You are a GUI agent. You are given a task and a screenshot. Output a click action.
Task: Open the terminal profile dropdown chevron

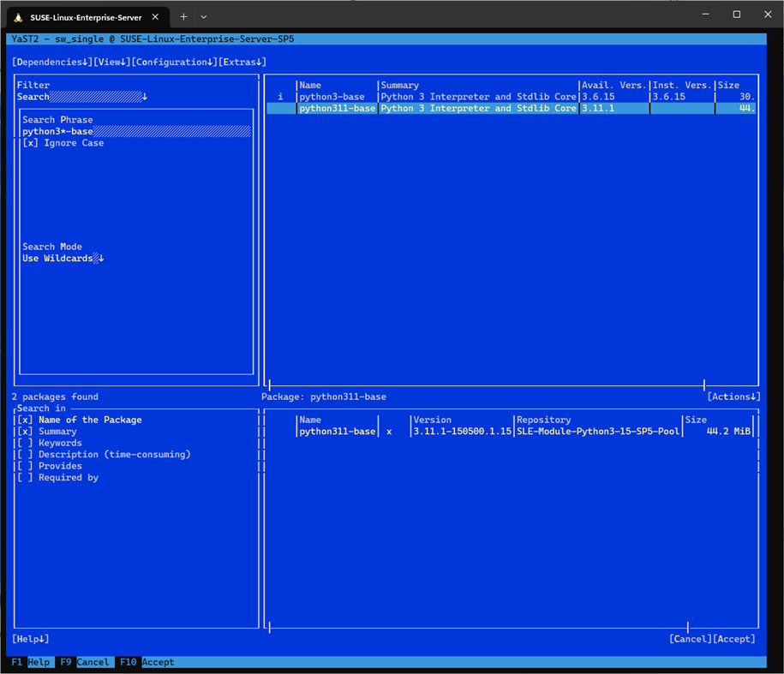[x=204, y=17]
